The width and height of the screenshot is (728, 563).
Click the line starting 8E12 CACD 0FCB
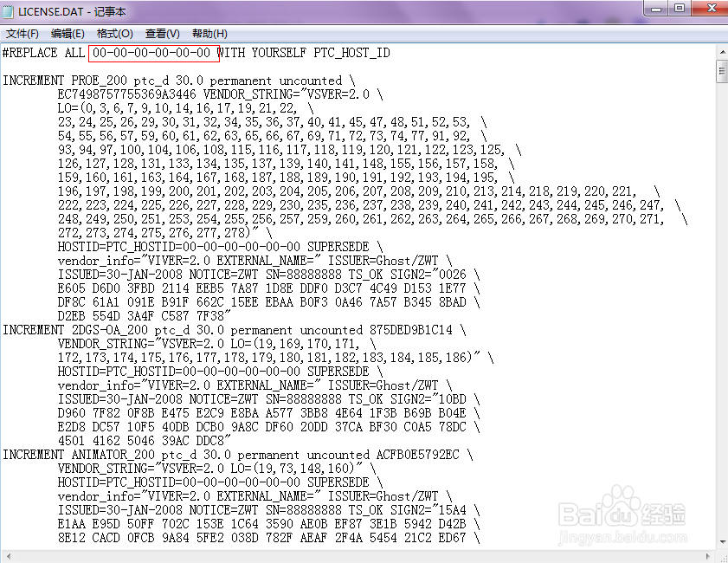coord(268,538)
